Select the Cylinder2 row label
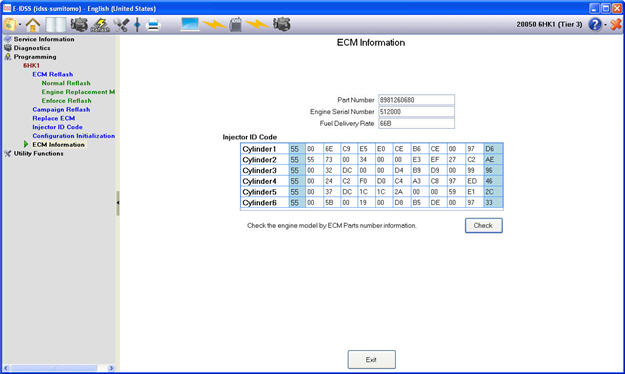Viewport: 625px width, 374px height. [x=259, y=159]
